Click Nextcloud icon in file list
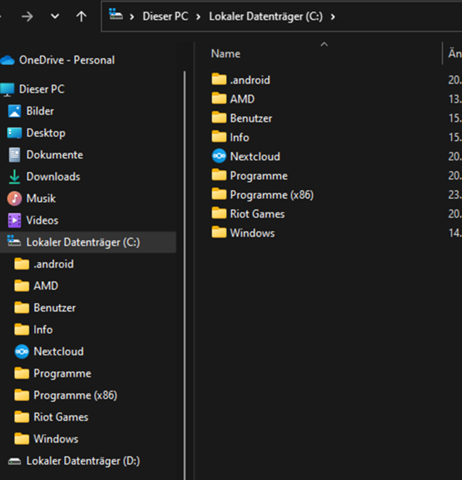Viewport: 462px width, 480px height. 219,156
